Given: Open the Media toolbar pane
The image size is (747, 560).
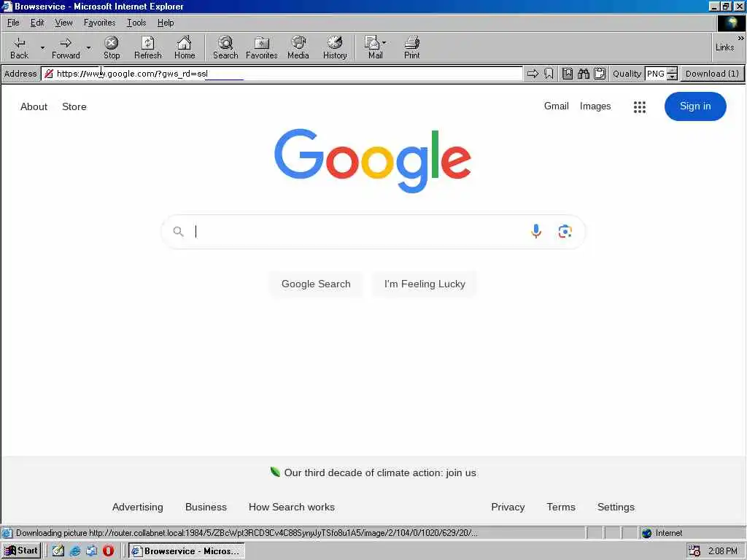Looking at the screenshot, I should tap(298, 47).
